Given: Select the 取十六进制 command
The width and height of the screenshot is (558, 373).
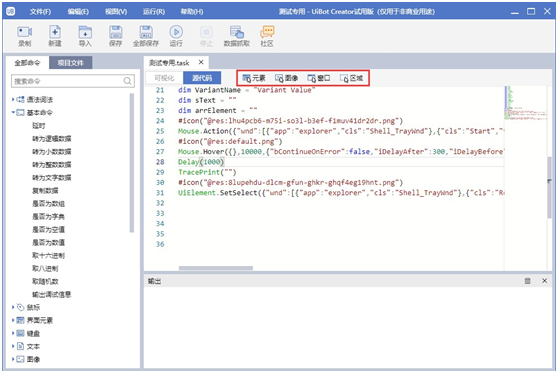Looking at the screenshot, I should (x=48, y=255).
